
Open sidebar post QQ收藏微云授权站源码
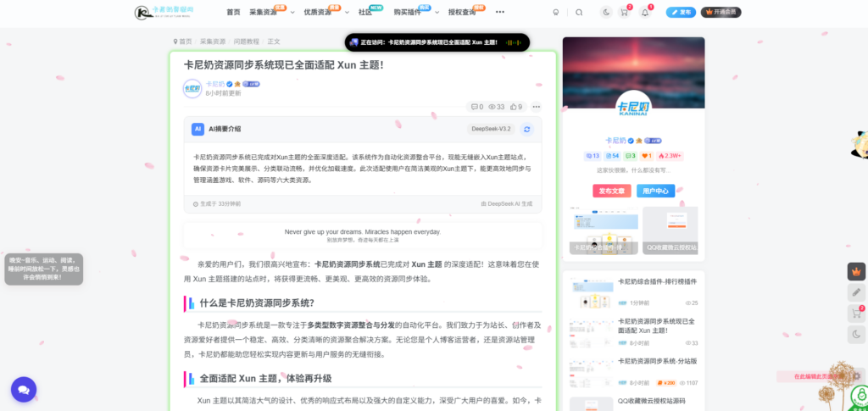pos(652,401)
